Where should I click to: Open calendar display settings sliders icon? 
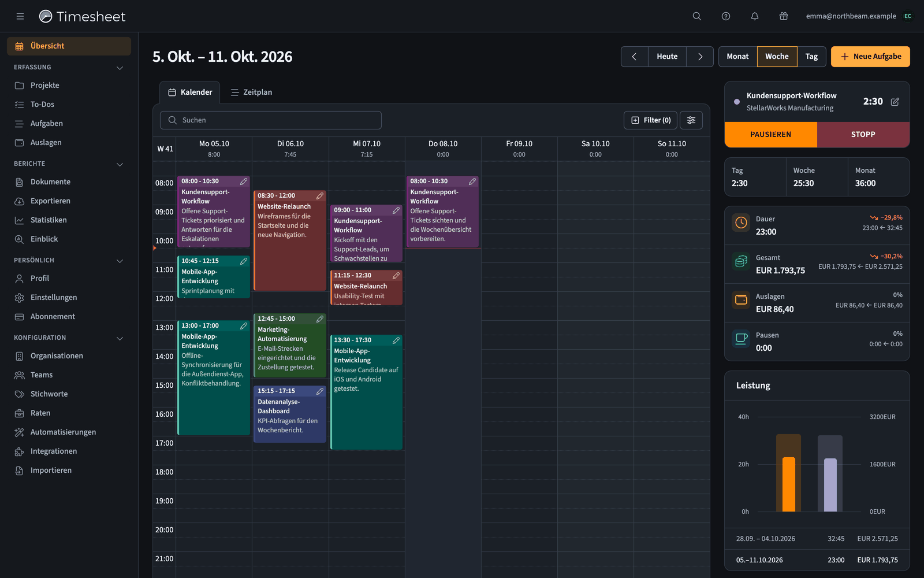[691, 120]
